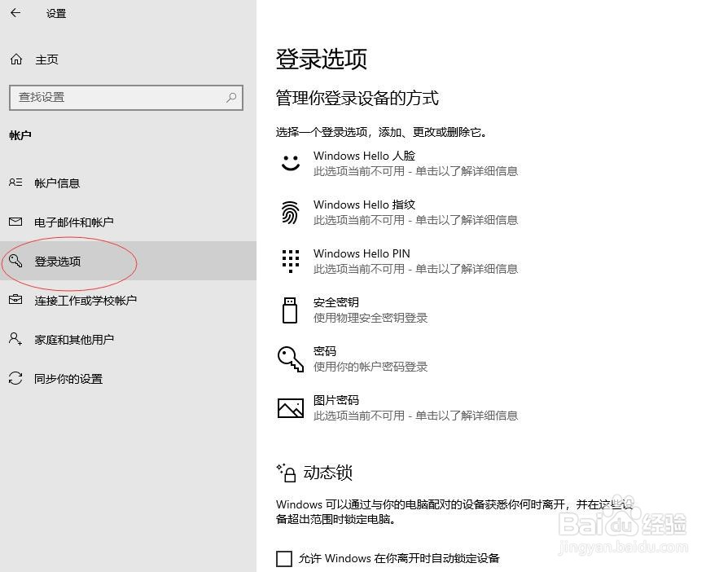Click the USB key icon for 安全密钥
This screenshot has height=572, width=728.
[290, 310]
